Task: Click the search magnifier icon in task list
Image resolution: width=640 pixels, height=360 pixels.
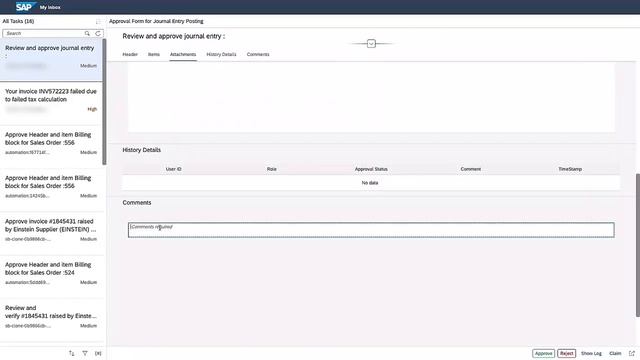Action: click(x=87, y=33)
